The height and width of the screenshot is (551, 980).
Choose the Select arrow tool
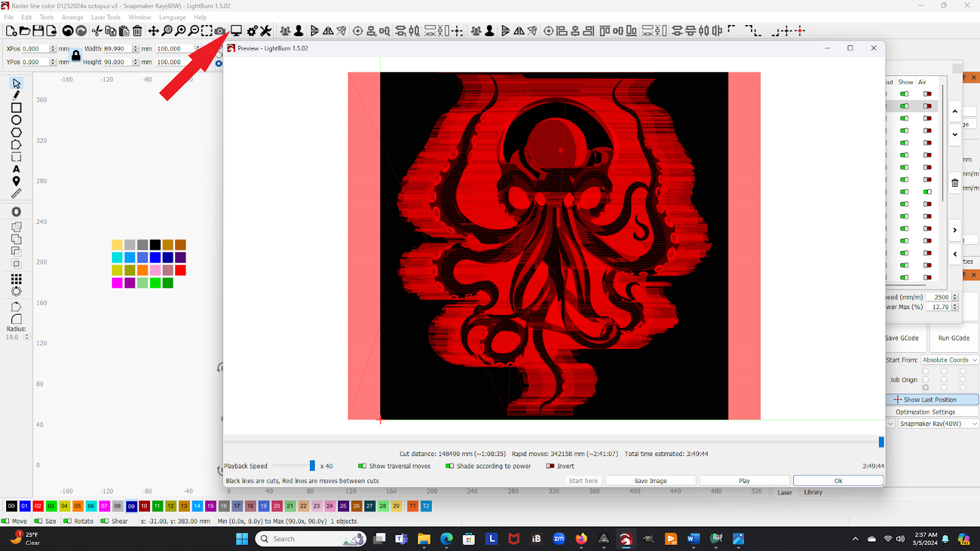tap(17, 83)
